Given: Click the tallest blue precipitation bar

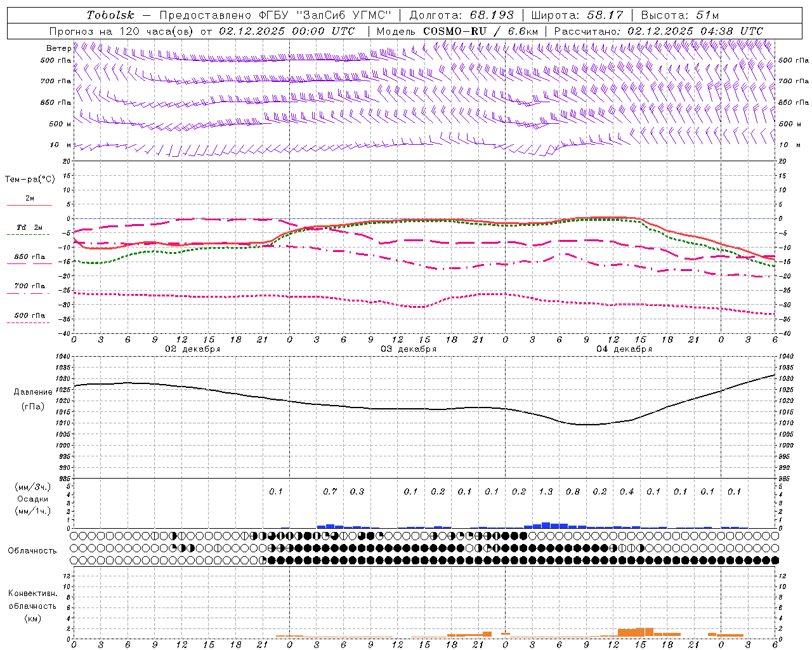Looking at the screenshot, I should click(546, 525).
